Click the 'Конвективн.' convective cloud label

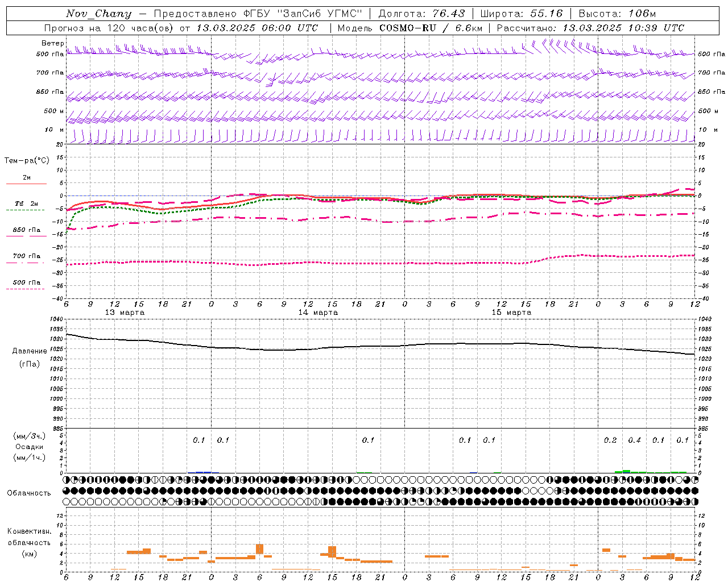[30, 531]
